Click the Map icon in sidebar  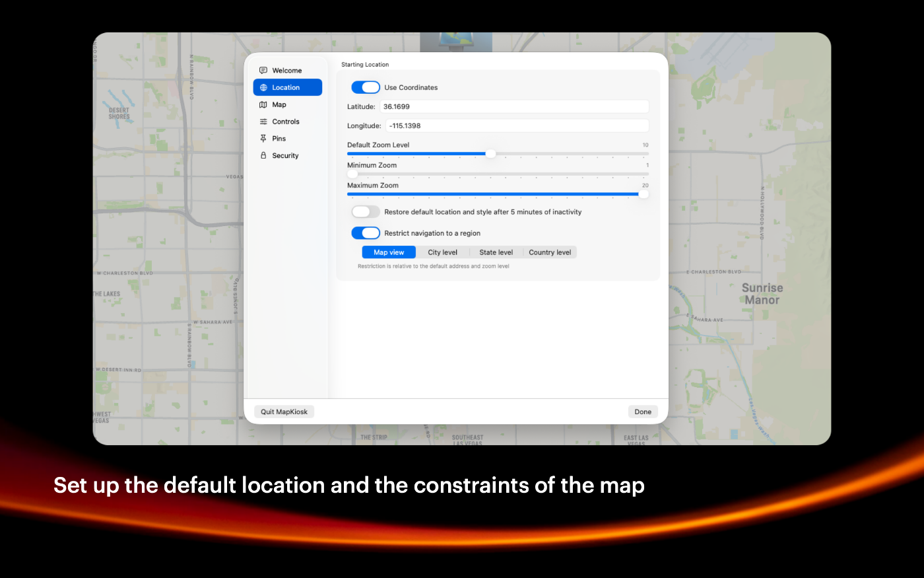coord(263,105)
